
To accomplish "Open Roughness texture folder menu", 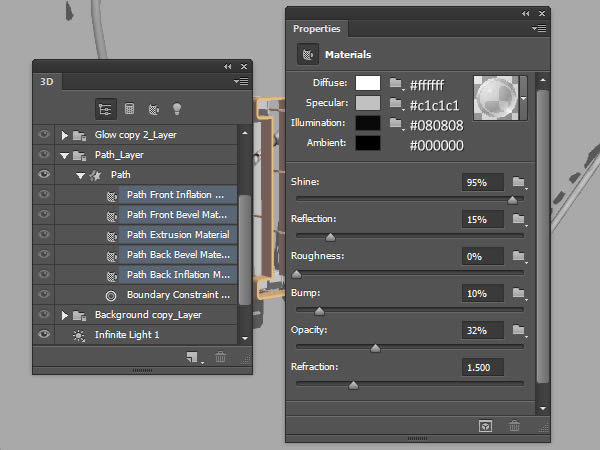I will click(x=519, y=256).
